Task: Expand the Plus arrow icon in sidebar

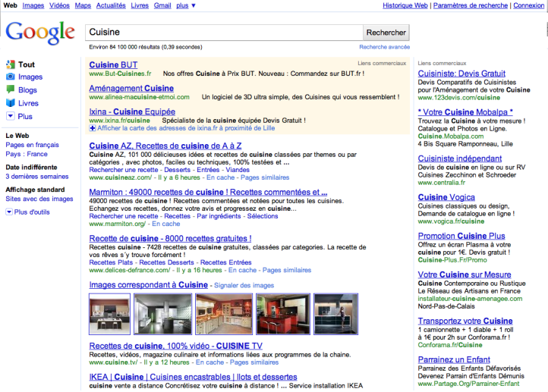Action: coord(11,116)
